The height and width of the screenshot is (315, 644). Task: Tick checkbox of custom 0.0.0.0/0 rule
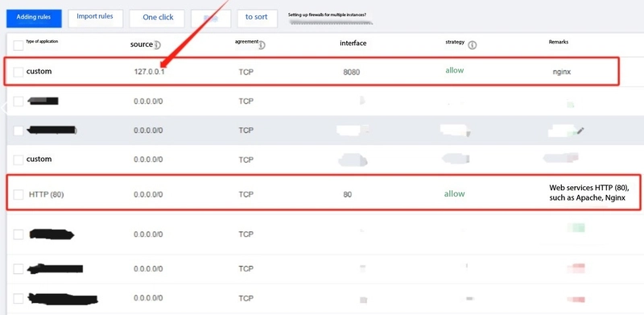click(18, 160)
